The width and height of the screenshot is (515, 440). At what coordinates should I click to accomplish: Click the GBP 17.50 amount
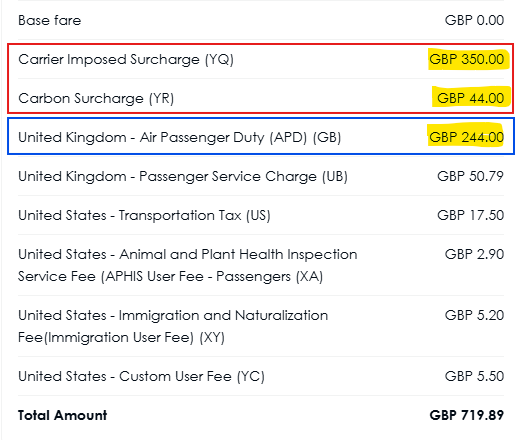(471, 215)
